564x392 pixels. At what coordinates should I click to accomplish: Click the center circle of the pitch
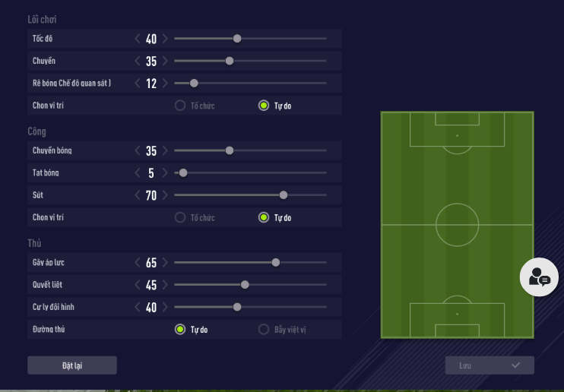click(457, 225)
